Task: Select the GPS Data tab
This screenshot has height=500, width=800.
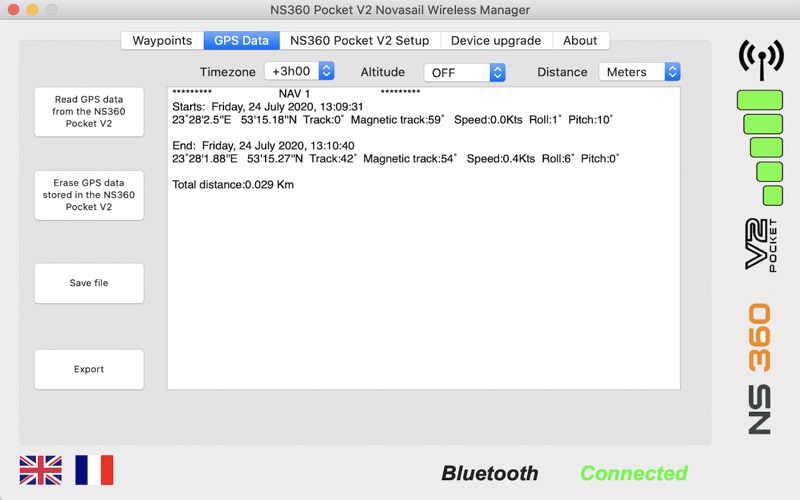Action: (x=241, y=41)
